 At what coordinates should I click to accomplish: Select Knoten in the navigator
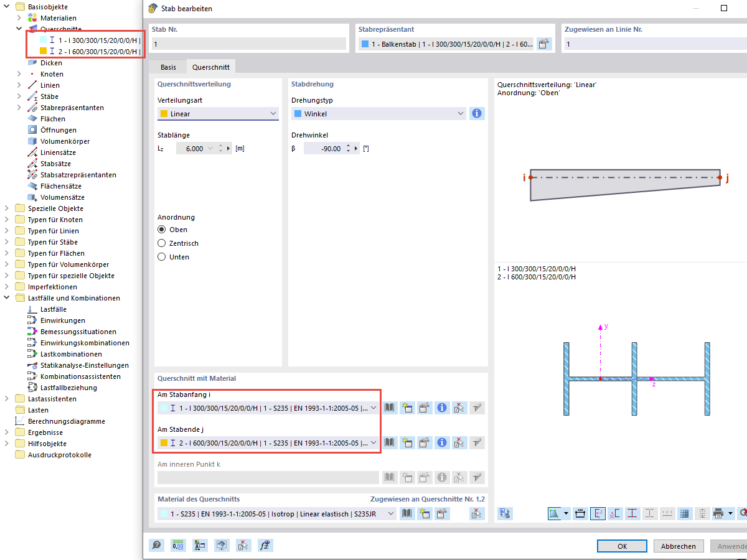click(52, 74)
